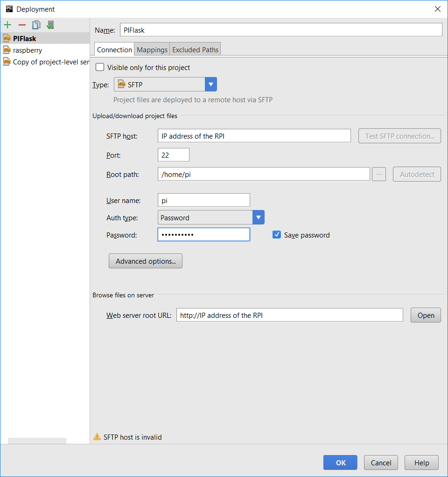This screenshot has width=448, height=477.
Task: Click the SFTP host input field
Action: 254,136
